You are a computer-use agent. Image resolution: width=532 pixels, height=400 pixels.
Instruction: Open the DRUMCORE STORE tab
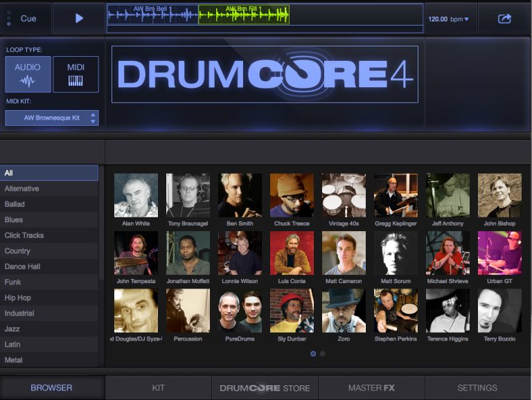pos(265,388)
